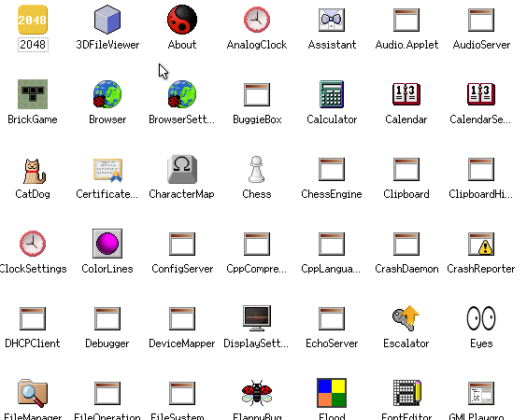Open the CharacterMap omega key icon
Image resolution: width=527 pixels, height=420 pixels.
(182, 169)
